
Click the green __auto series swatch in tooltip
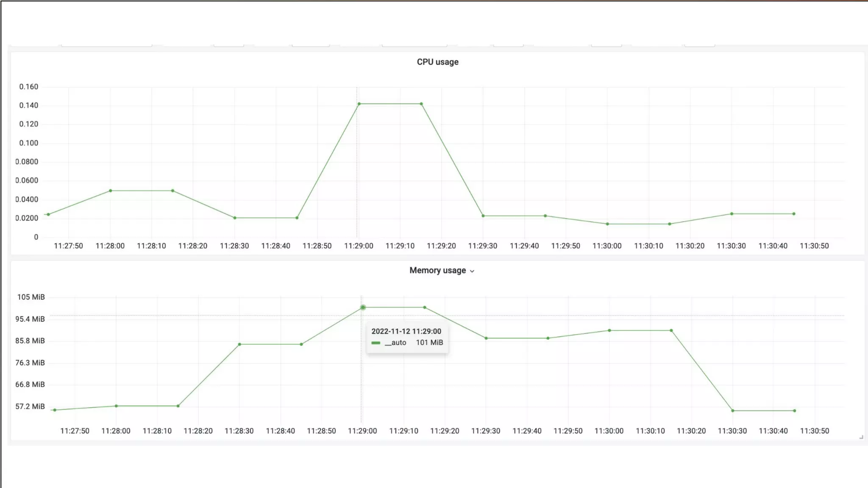tap(376, 343)
